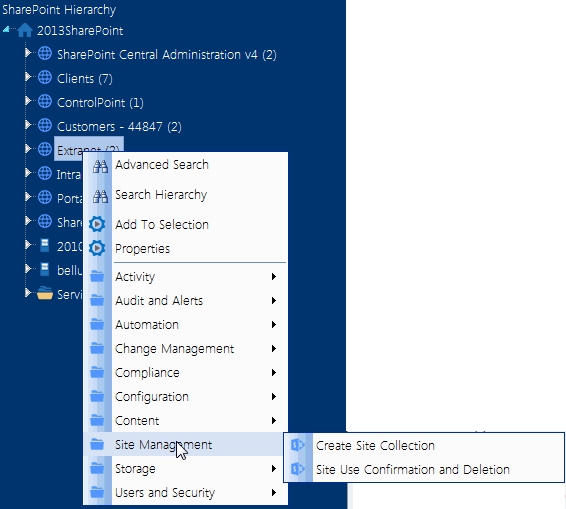
Task: Click the globe icon beside Customers - 44847
Action: pos(45,125)
